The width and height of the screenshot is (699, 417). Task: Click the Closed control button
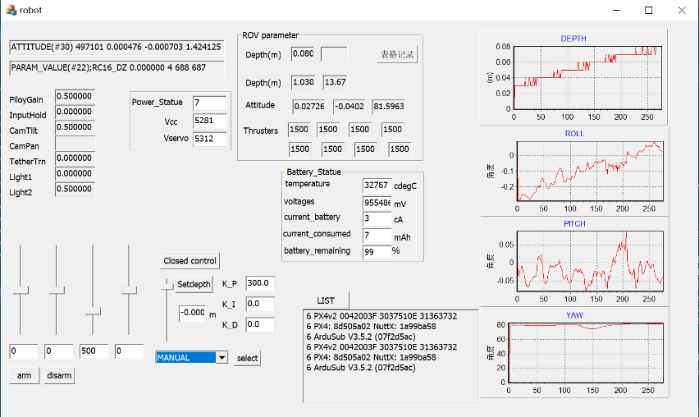pos(189,261)
